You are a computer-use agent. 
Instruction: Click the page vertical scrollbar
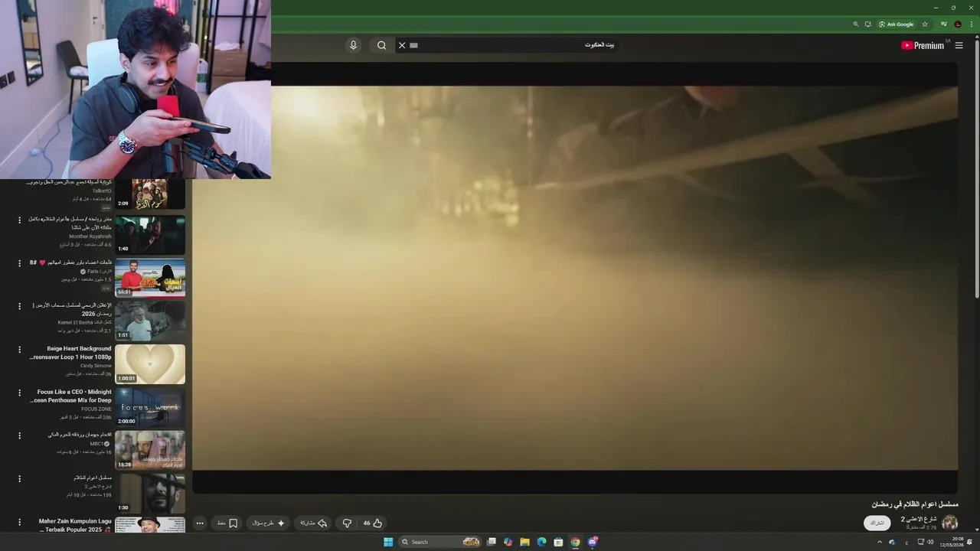977,168
